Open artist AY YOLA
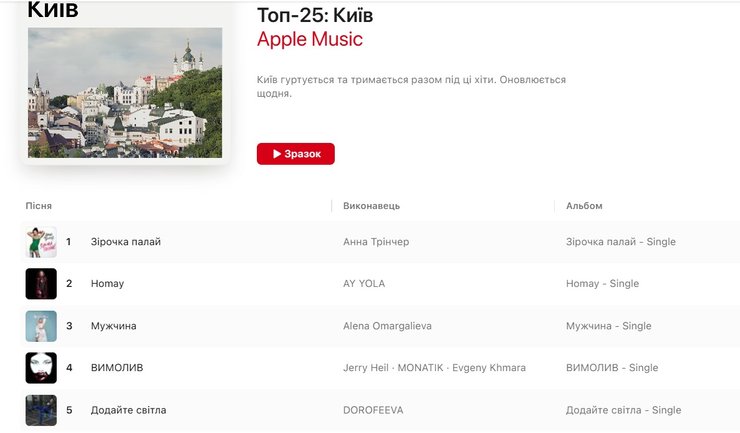This screenshot has height=433, width=740. pos(364,284)
